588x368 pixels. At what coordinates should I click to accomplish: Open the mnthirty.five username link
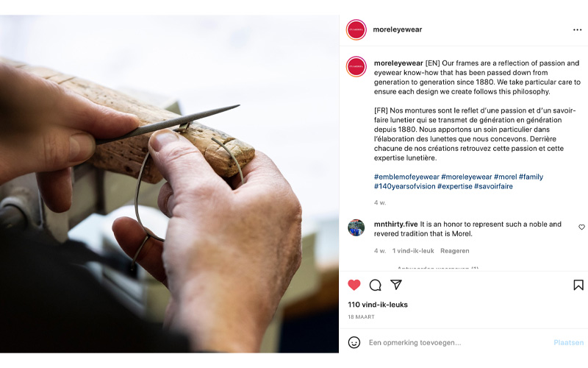point(395,224)
